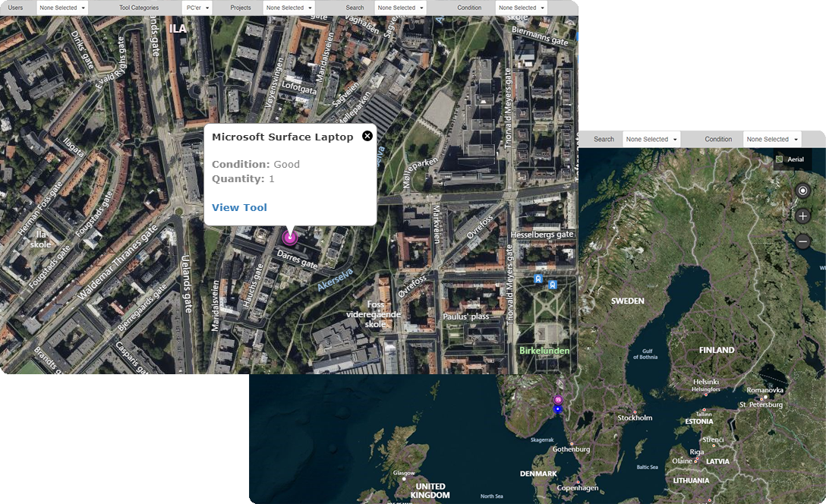Click the SWEDEN country label
The image size is (826, 504).
point(627,301)
